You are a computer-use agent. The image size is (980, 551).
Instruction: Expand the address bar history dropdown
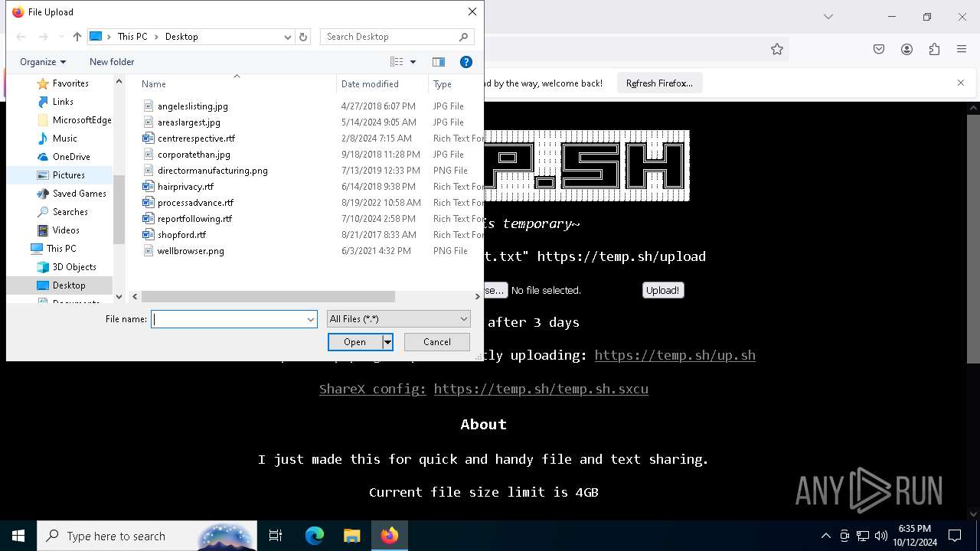[x=288, y=37]
